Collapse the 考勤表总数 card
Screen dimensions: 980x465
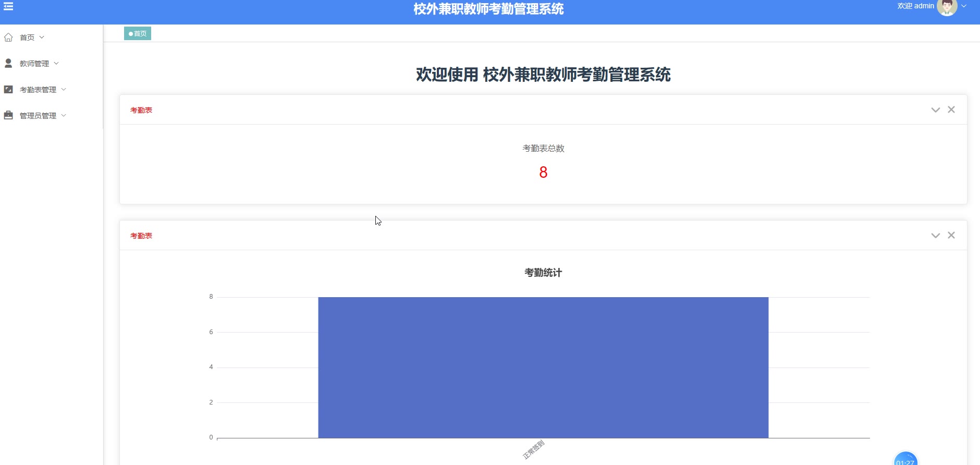tap(935, 110)
